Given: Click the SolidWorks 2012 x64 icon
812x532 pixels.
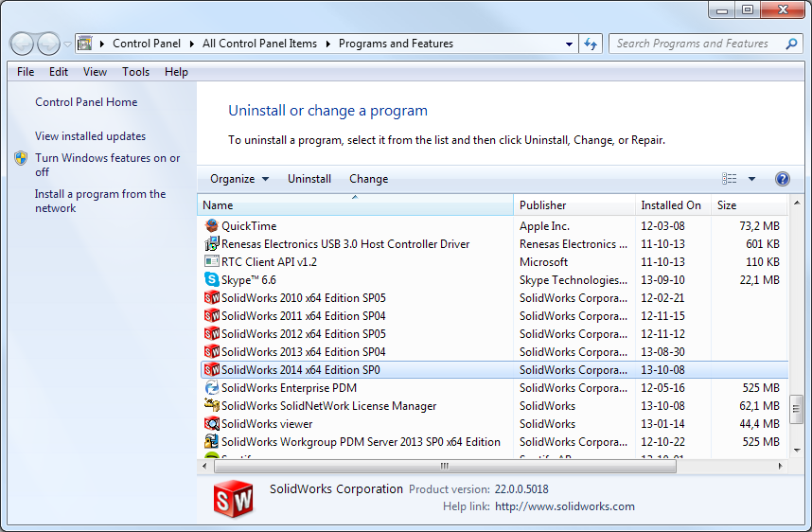Looking at the screenshot, I should [211, 333].
